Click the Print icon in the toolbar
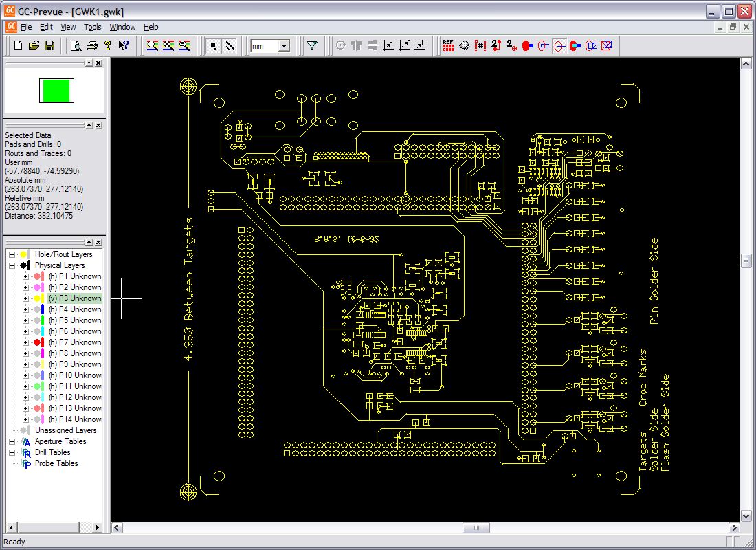Screen dimensions: 756x550 pos(91,45)
